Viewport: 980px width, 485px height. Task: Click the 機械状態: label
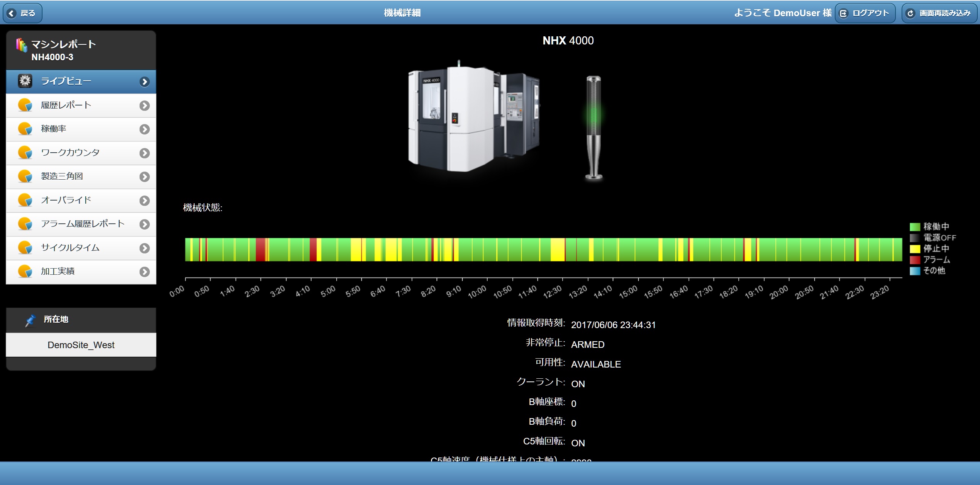202,208
